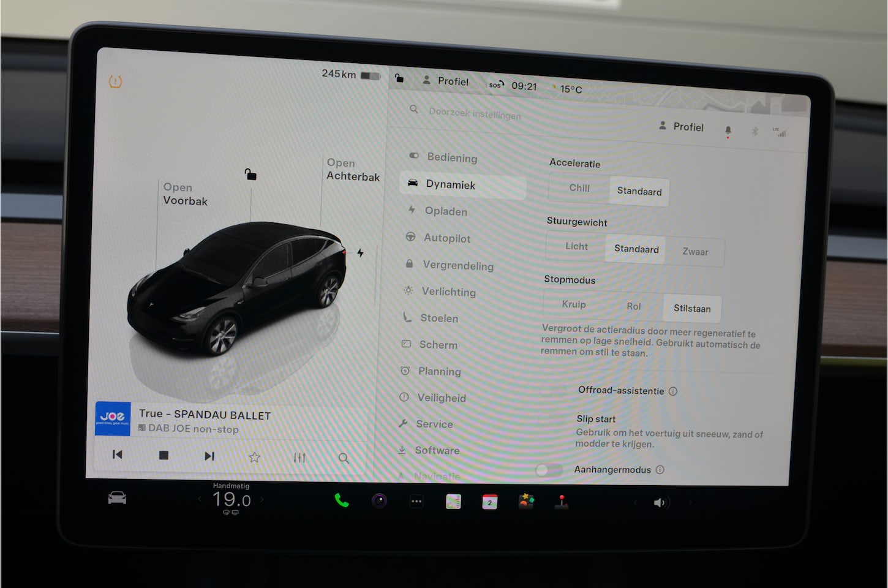The image size is (888, 588).
Task: Choose Kruip stop mode
Action: tap(574, 304)
